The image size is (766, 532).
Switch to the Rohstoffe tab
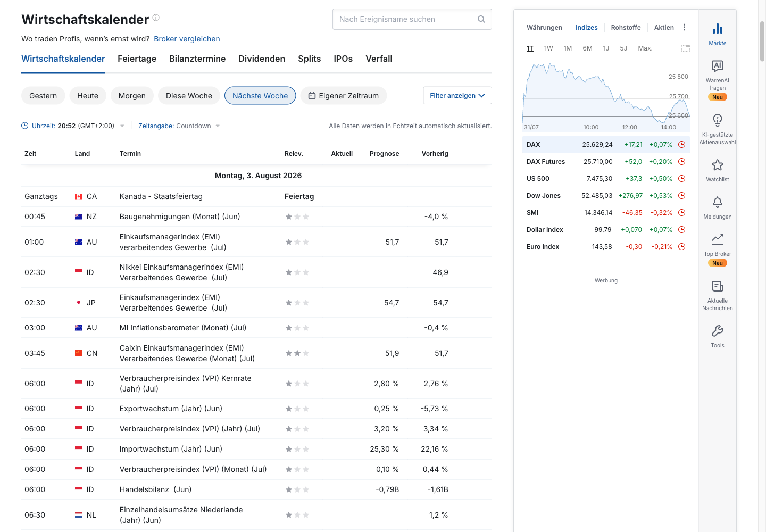626,28
